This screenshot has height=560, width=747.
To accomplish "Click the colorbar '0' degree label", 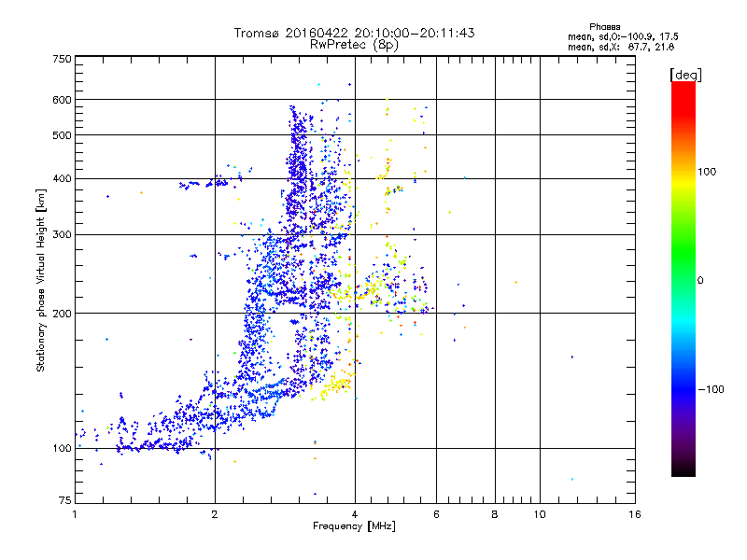I will pos(700,280).
